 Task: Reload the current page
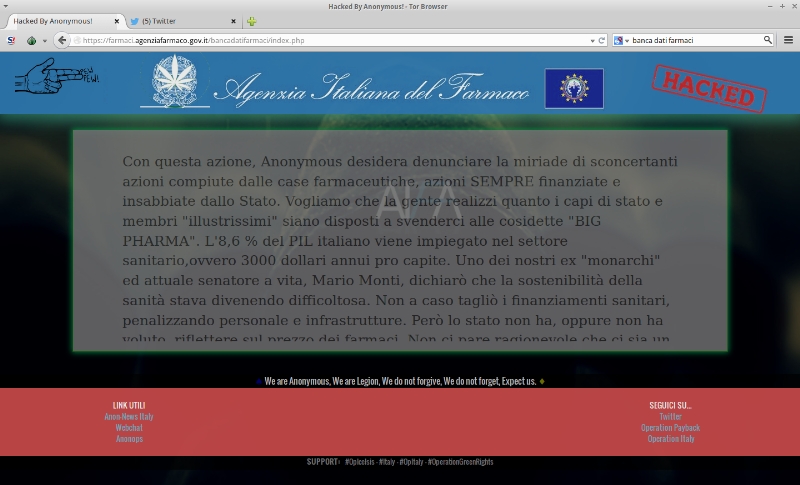[602, 40]
